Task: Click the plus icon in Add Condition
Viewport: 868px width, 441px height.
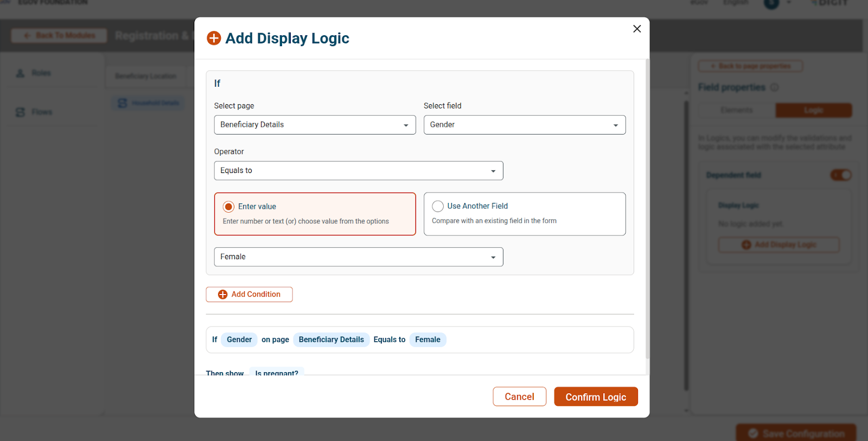Action: click(222, 295)
